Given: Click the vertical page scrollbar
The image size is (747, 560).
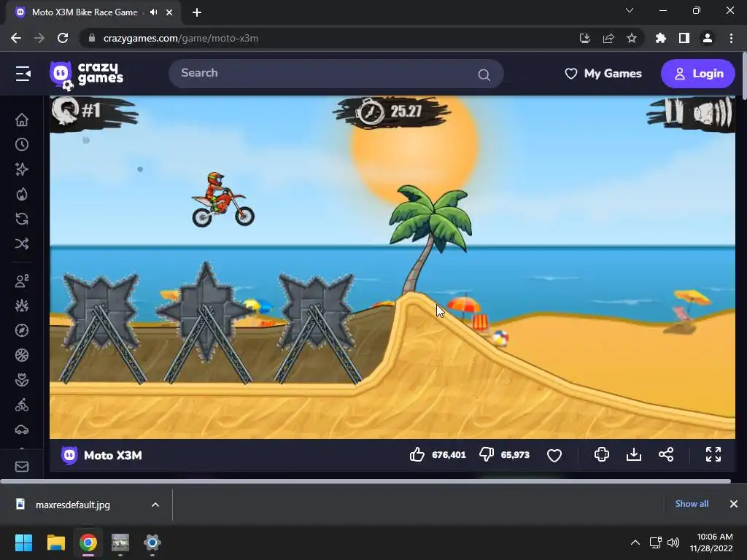Looking at the screenshot, I should [744, 76].
